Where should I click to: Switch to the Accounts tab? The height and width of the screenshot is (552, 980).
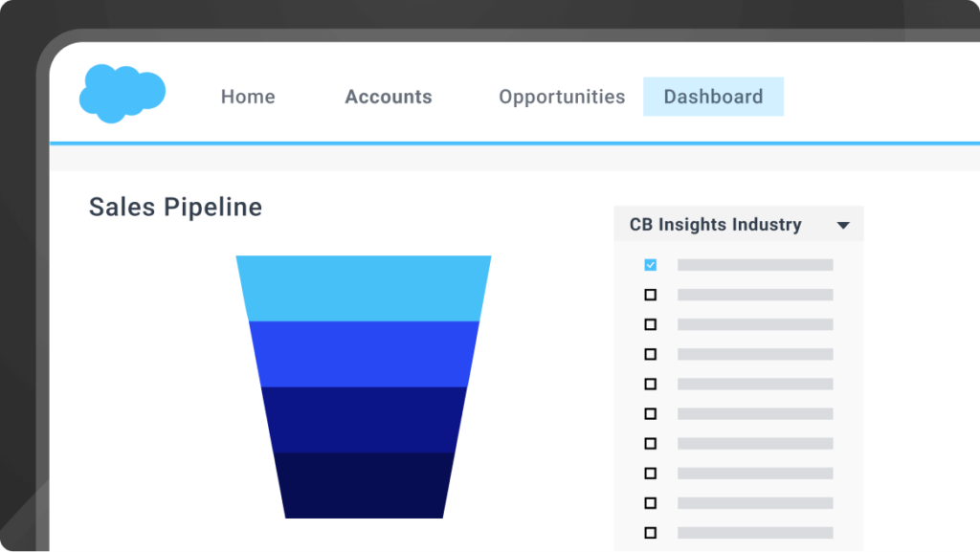389,97
